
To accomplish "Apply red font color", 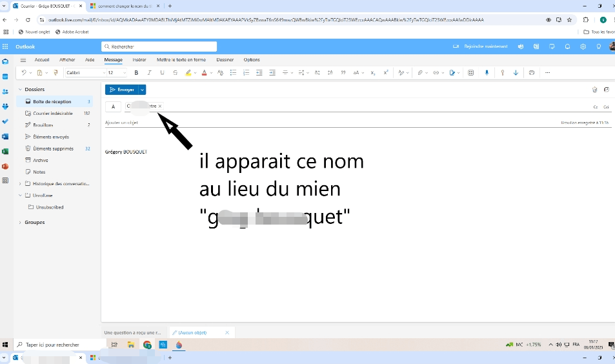I will (204, 72).
